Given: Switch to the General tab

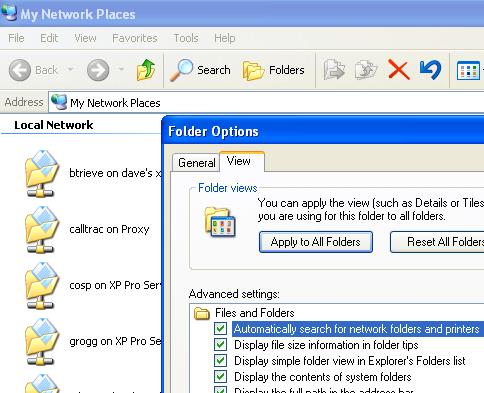Looking at the screenshot, I should (x=196, y=163).
